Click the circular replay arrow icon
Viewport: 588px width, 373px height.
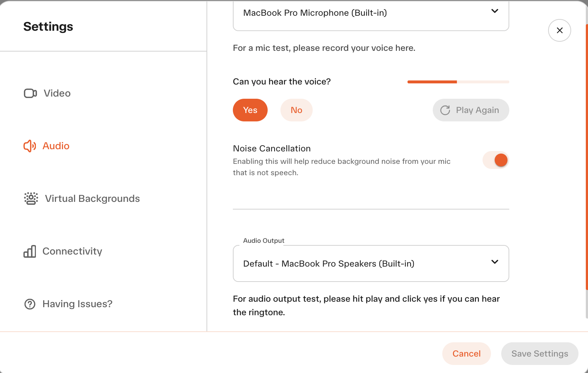(x=445, y=110)
